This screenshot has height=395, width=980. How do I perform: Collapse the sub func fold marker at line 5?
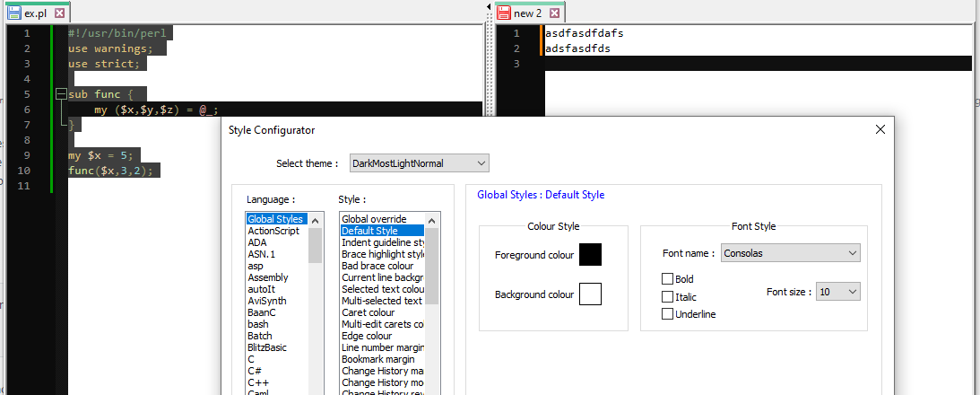point(60,94)
